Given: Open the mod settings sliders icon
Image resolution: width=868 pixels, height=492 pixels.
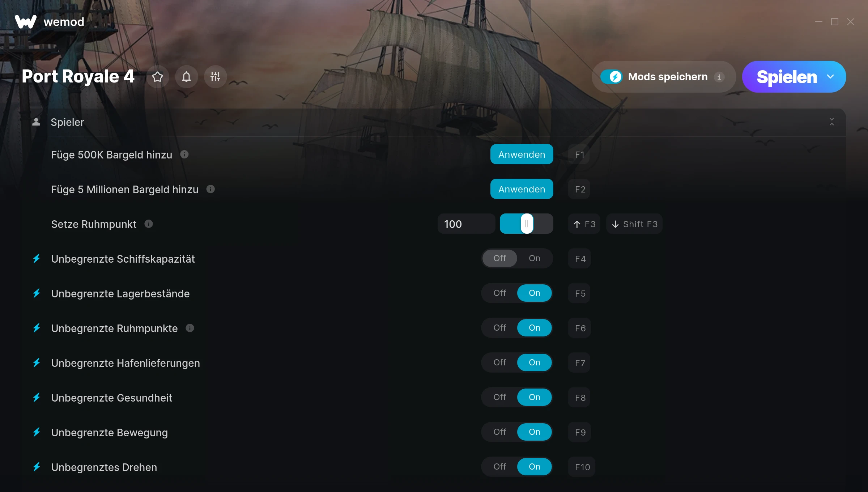Looking at the screenshot, I should tap(215, 77).
